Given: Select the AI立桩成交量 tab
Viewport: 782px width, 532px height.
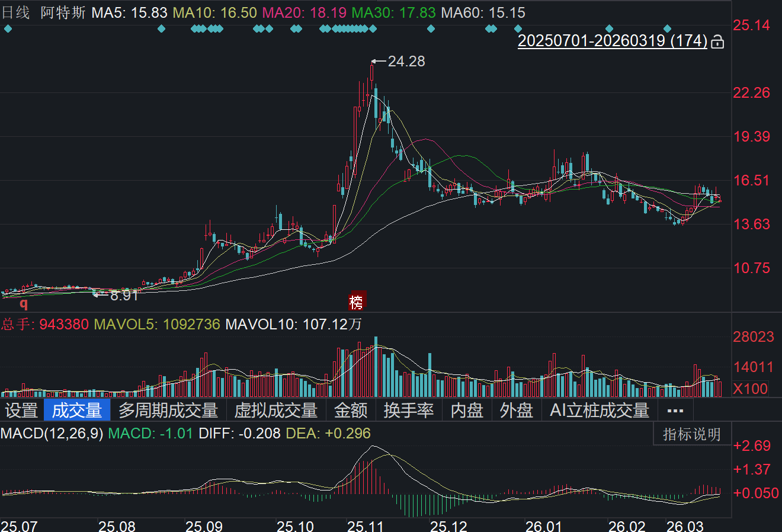Looking at the screenshot, I should pos(600,410).
